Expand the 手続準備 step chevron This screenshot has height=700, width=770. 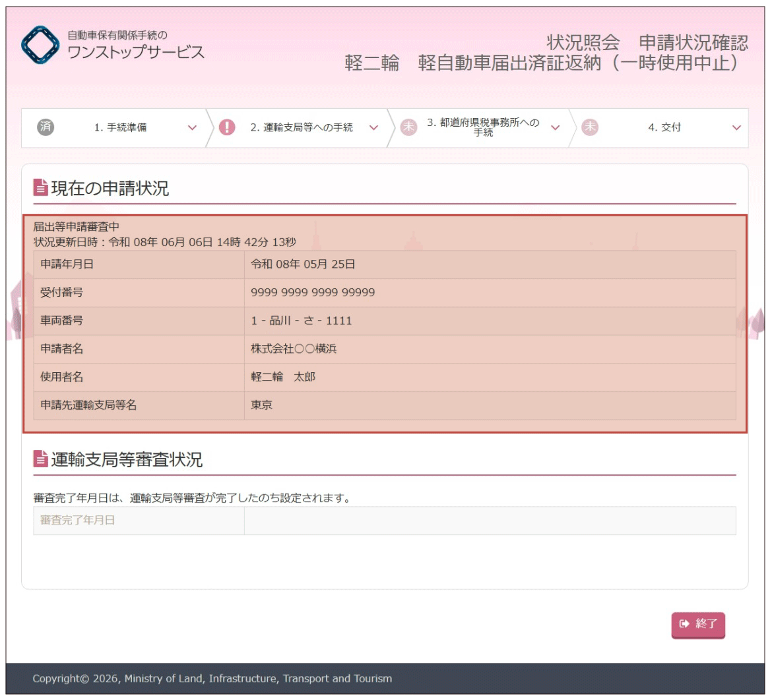pyautogui.click(x=192, y=128)
